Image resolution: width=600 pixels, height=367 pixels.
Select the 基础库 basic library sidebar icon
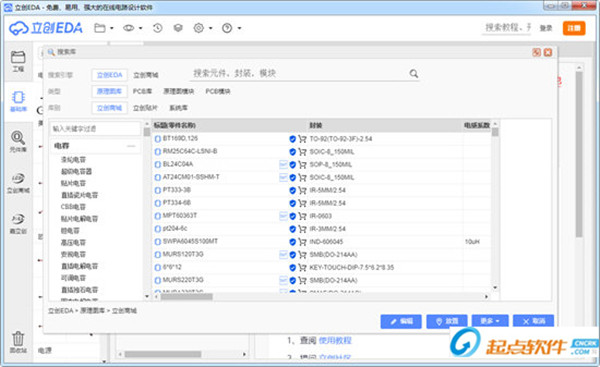click(x=18, y=101)
